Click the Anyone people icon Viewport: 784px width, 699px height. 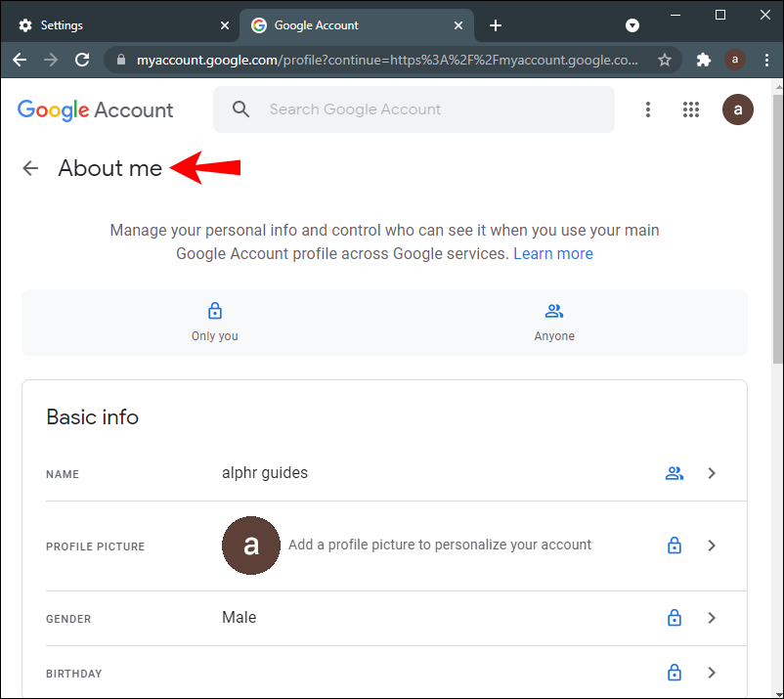point(554,311)
